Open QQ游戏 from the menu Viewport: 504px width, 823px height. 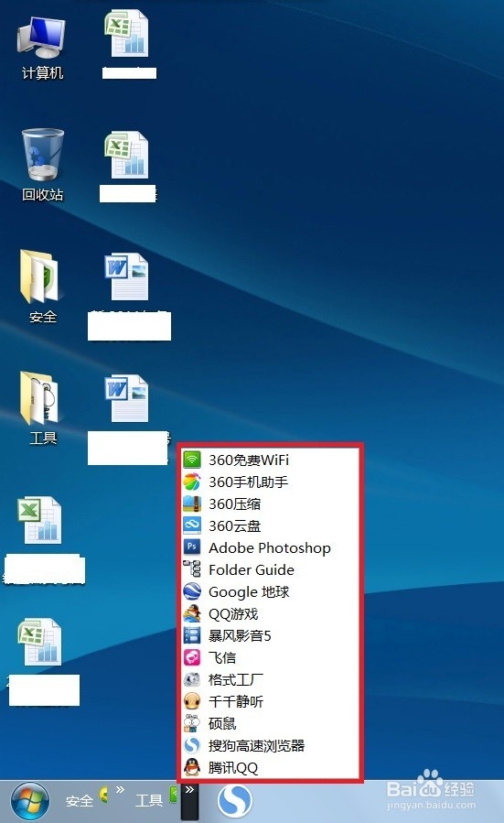[x=270, y=614]
